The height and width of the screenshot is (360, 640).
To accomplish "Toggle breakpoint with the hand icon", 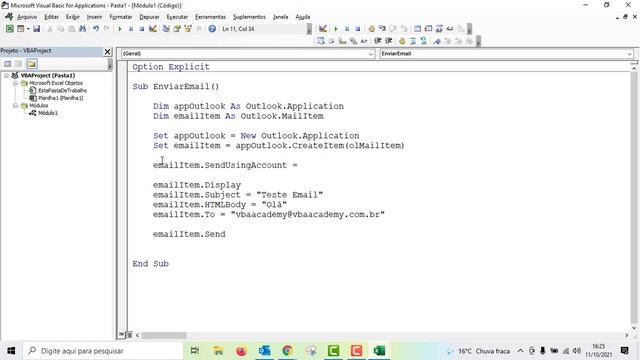I will 371,29.
